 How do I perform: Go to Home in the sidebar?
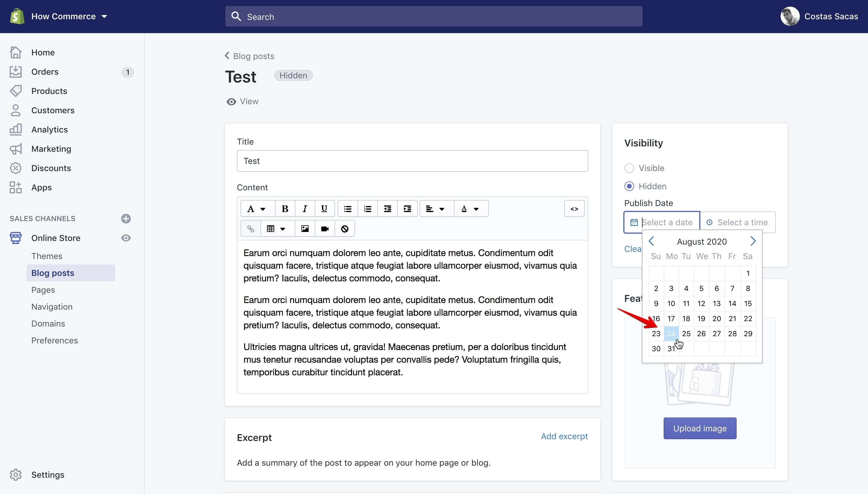[43, 52]
